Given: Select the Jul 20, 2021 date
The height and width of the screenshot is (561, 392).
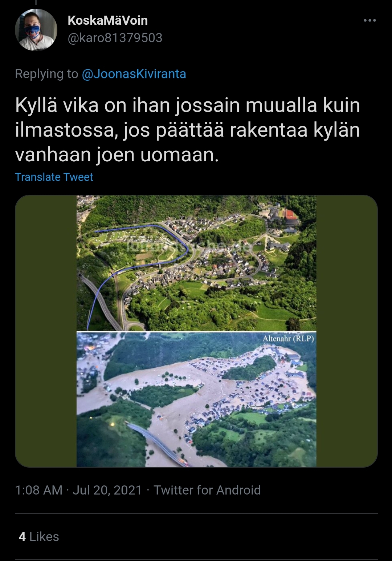Looking at the screenshot, I should pos(107,490).
